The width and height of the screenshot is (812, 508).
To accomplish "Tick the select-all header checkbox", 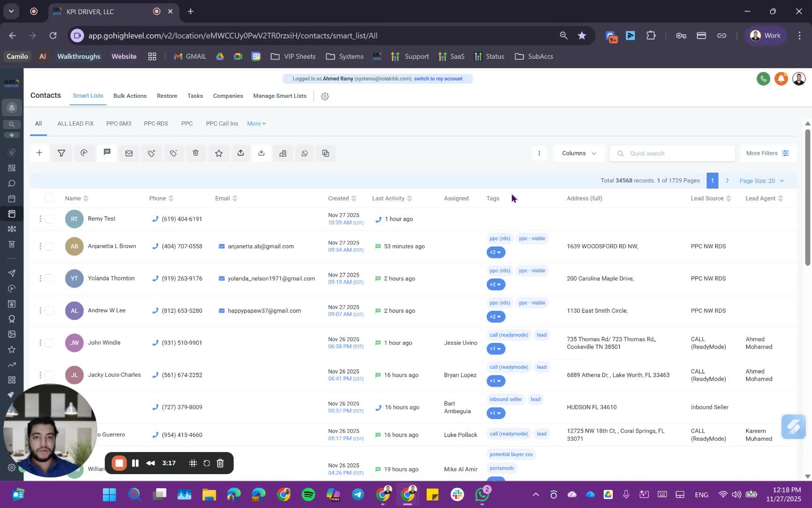I will (x=49, y=198).
